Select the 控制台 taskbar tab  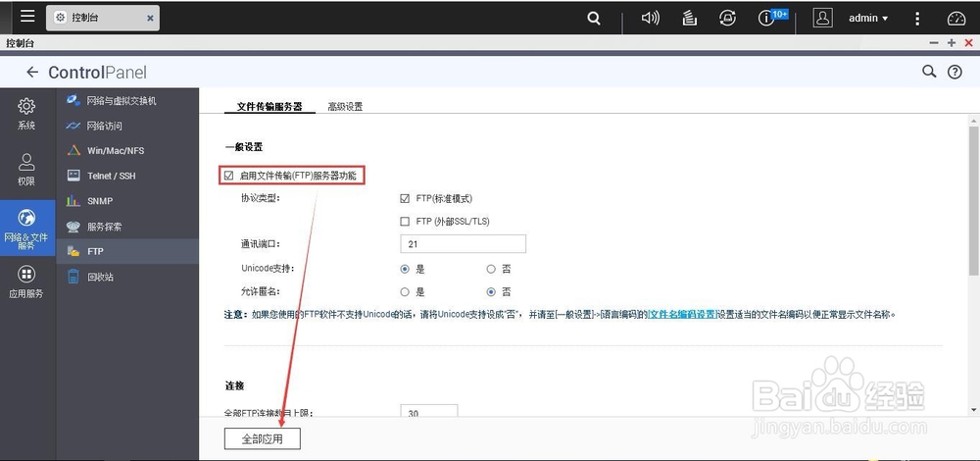(103, 18)
